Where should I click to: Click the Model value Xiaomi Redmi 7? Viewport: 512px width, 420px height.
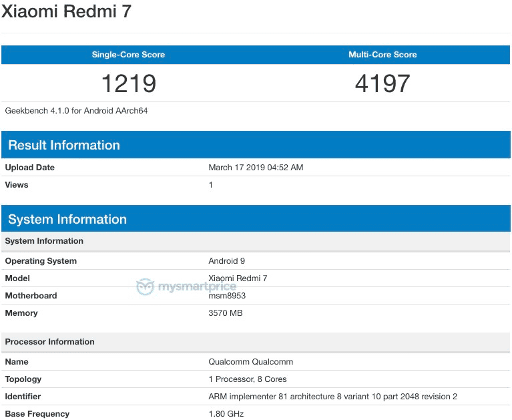coord(238,278)
